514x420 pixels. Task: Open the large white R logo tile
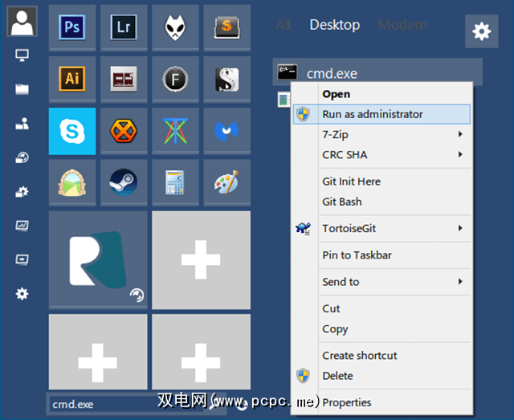(x=98, y=259)
